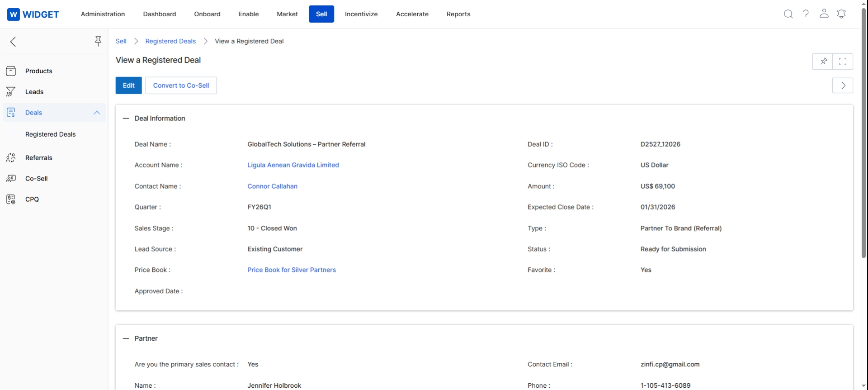Toggle fullscreen view icon
Screen dimensions: 868x390
pyautogui.click(x=843, y=62)
